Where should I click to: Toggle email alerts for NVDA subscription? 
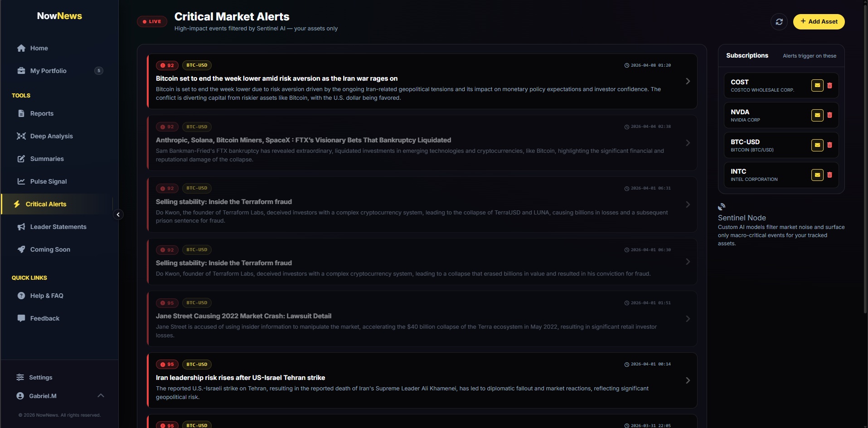pyautogui.click(x=817, y=115)
